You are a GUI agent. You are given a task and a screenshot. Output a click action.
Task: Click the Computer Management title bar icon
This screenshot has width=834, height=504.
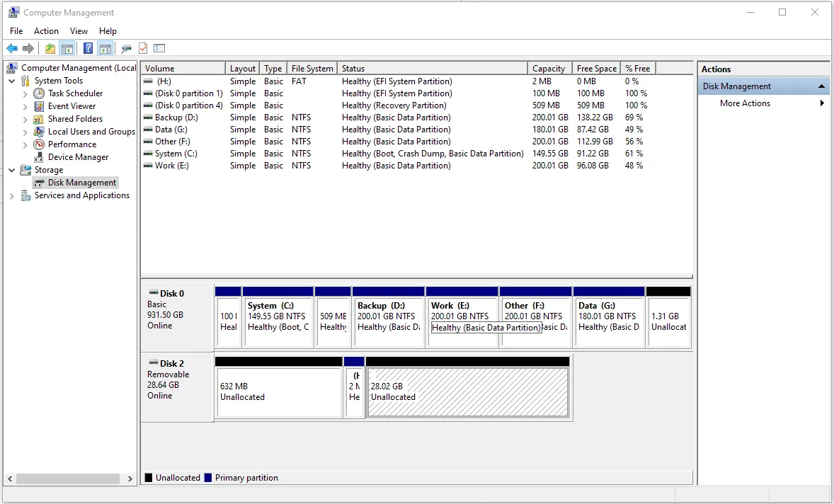(x=14, y=12)
